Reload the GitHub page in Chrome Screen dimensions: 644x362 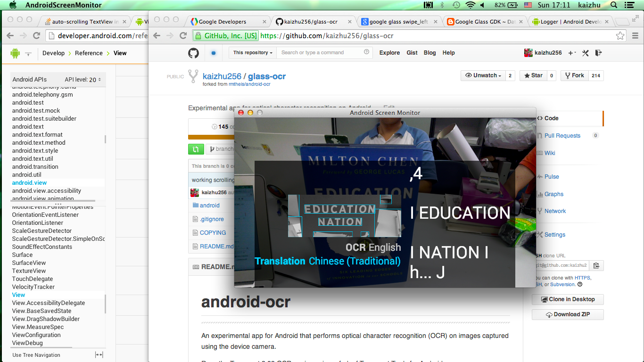pyautogui.click(x=183, y=36)
